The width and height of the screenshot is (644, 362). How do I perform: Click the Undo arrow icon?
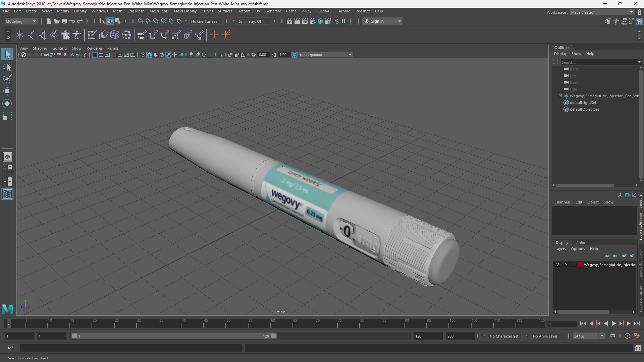click(x=72, y=21)
